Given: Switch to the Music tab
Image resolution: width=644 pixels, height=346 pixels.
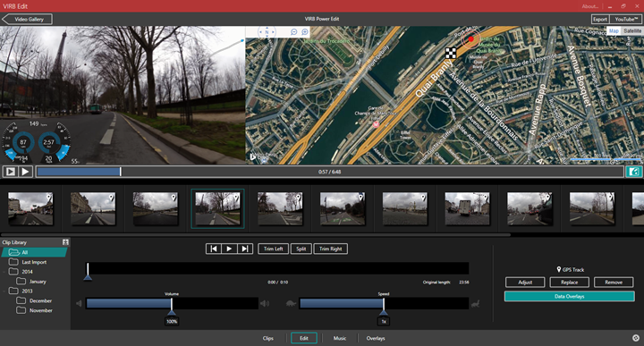Looking at the screenshot, I should (340, 338).
